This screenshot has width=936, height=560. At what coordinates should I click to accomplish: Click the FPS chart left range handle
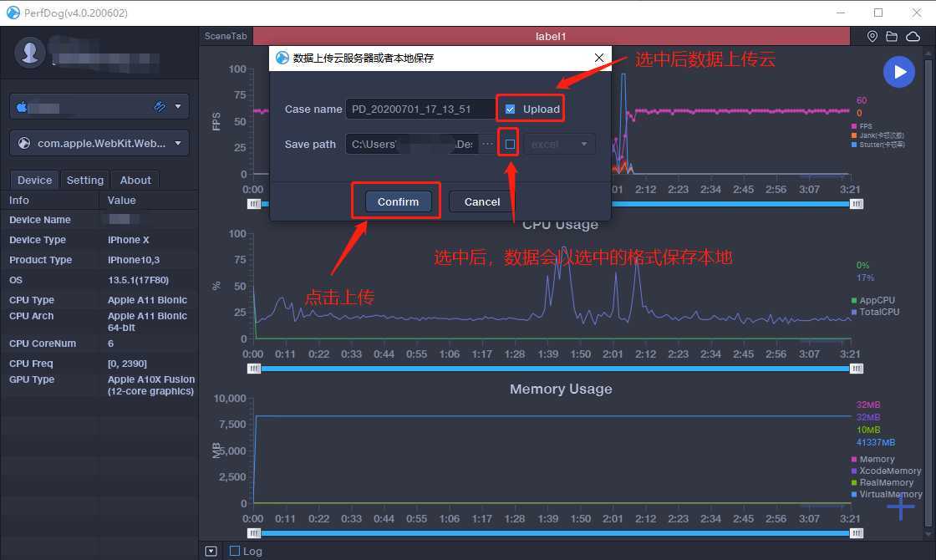[254, 204]
